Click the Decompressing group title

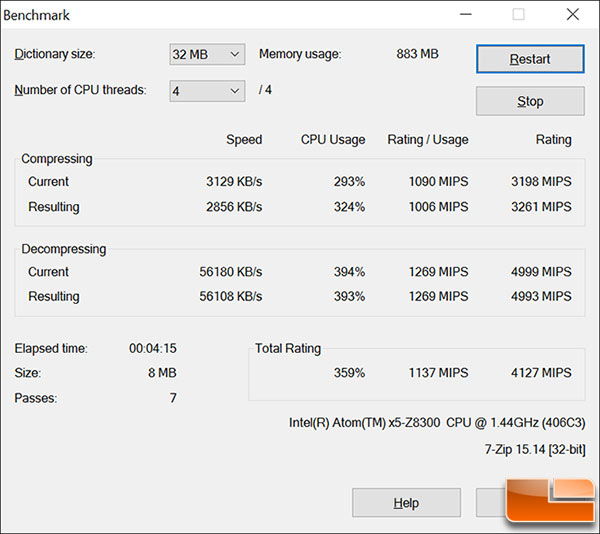pyautogui.click(x=64, y=249)
